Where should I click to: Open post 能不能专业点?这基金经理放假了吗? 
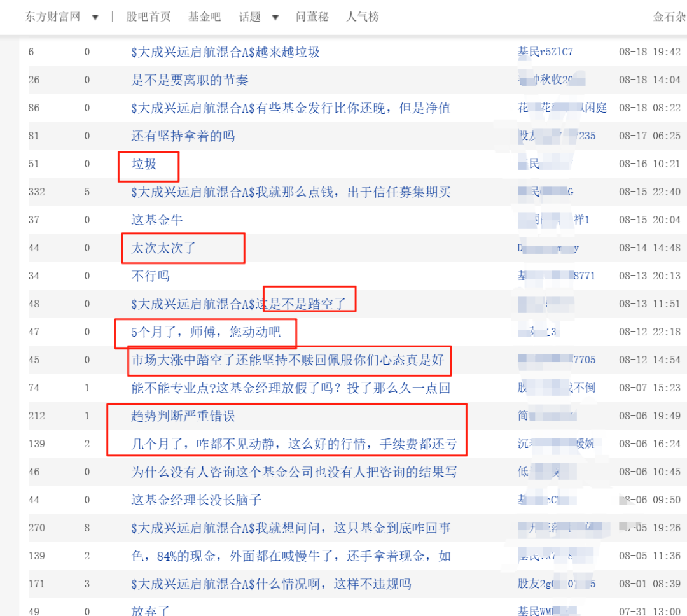click(291, 388)
